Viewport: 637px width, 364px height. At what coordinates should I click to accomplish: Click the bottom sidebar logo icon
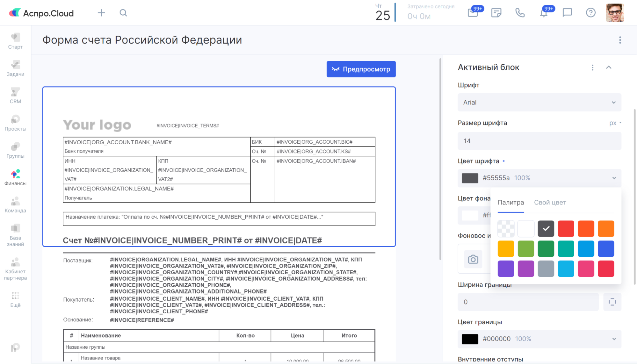coord(15,347)
